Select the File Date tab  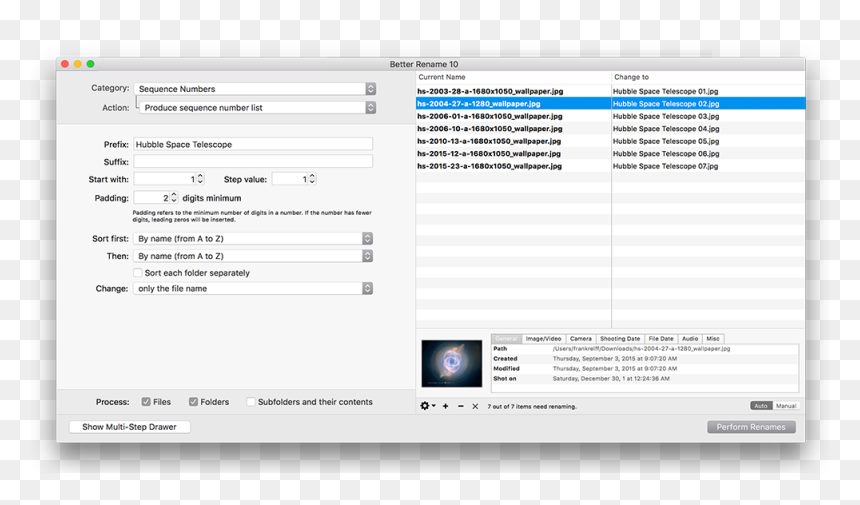(x=661, y=339)
